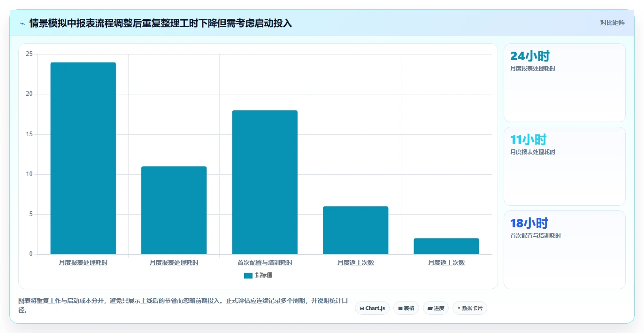The width and height of the screenshot is (644, 333).
Task: Click the Chart.js chip
Action: click(372, 308)
